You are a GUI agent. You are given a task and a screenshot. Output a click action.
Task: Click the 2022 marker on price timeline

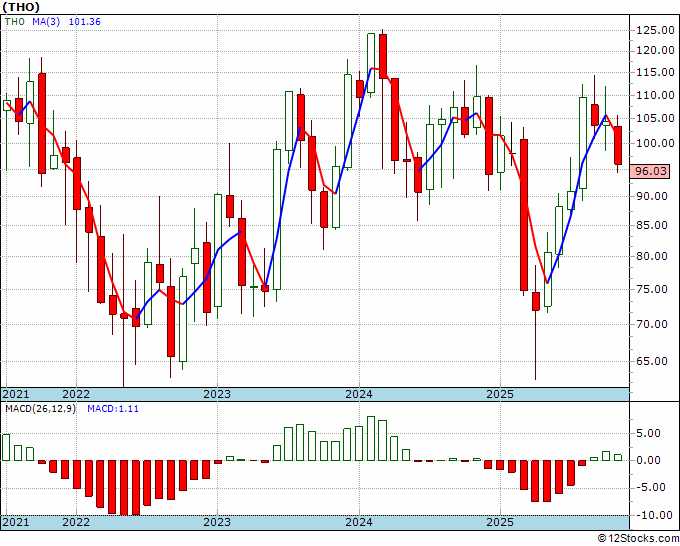tap(76, 394)
